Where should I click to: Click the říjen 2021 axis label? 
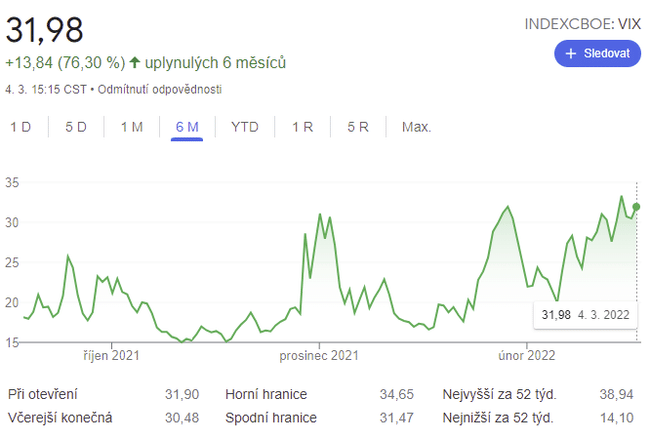tap(111, 355)
